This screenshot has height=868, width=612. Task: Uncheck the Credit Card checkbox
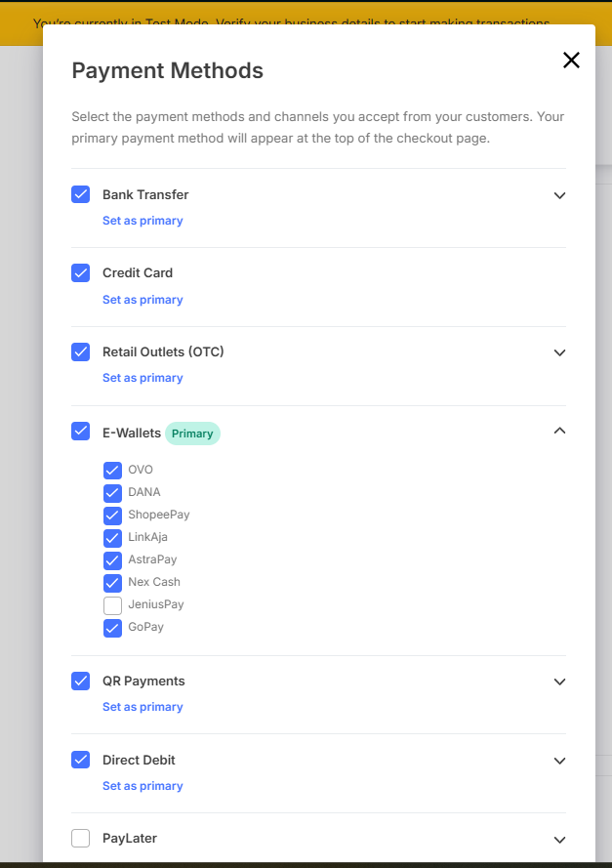[x=81, y=273]
